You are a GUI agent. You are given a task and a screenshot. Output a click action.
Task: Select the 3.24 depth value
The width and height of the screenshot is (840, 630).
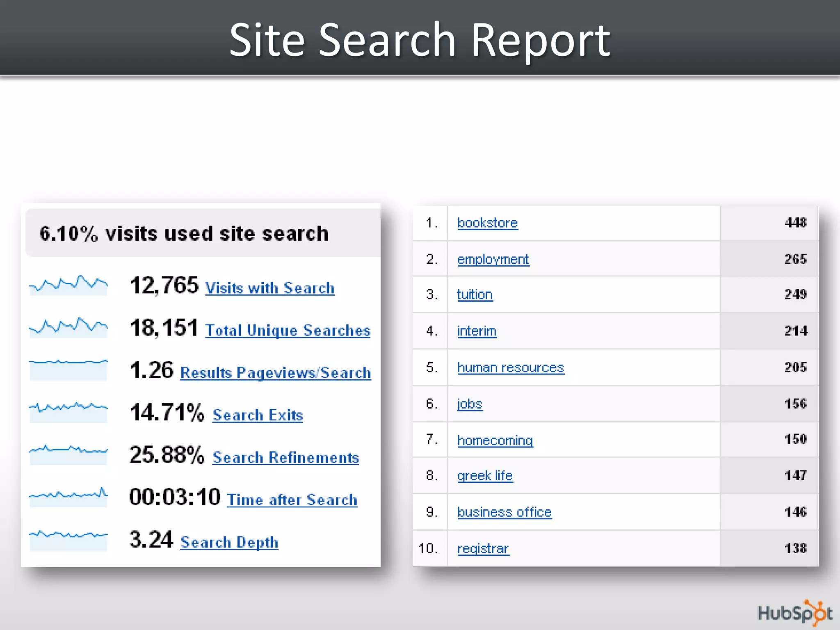151,539
